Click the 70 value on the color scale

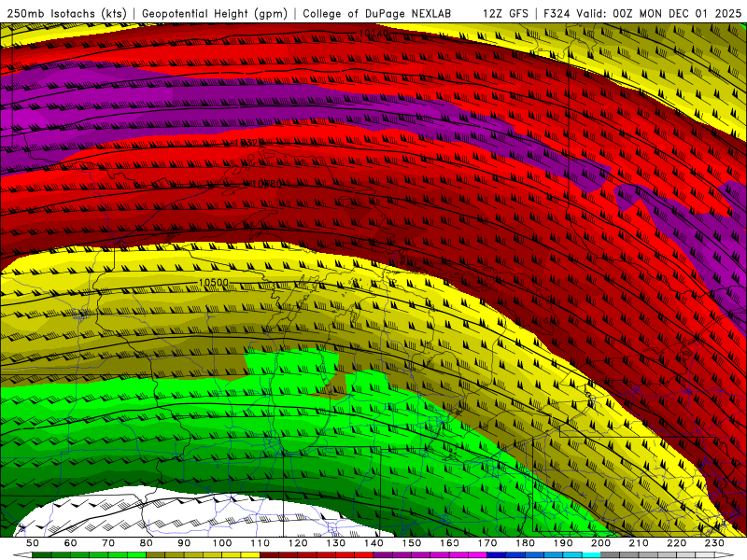(x=108, y=543)
